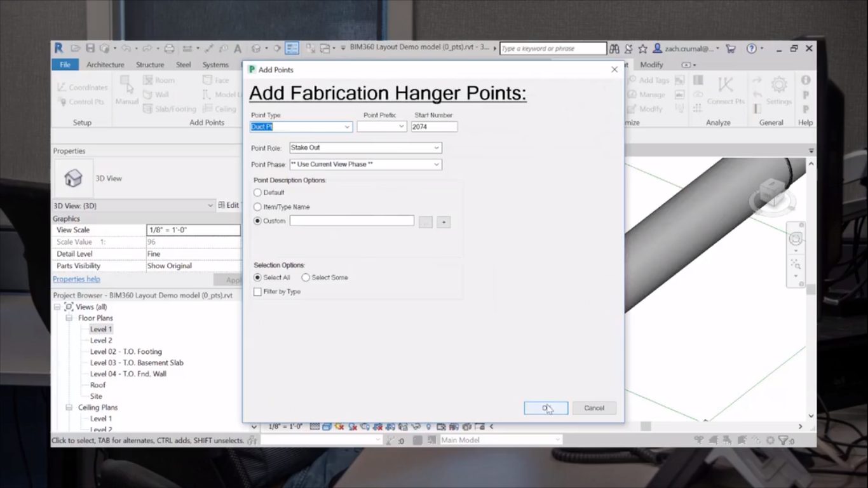This screenshot has width=868, height=488.
Task: Select the Default description radio button
Action: click(x=257, y=193)
